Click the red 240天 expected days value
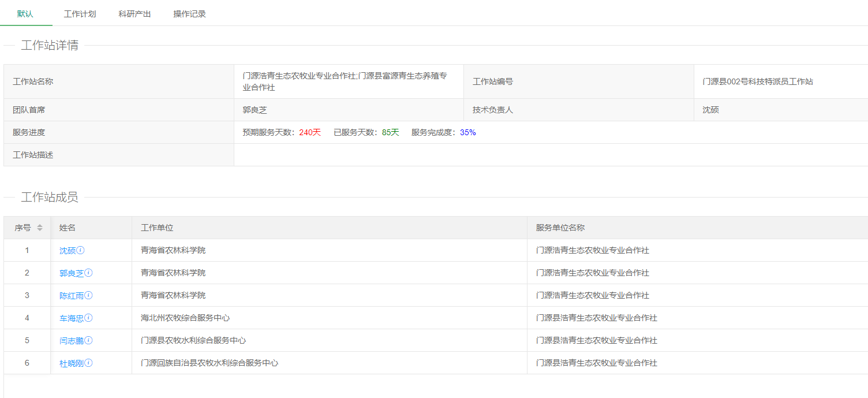The height and width of the screenshot is (398, 868). [310, 132]
